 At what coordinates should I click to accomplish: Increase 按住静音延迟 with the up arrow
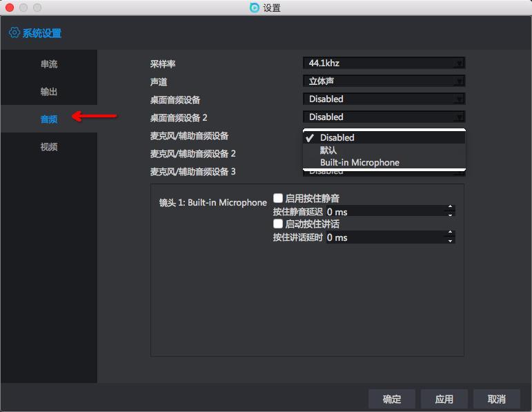point(450,207)
